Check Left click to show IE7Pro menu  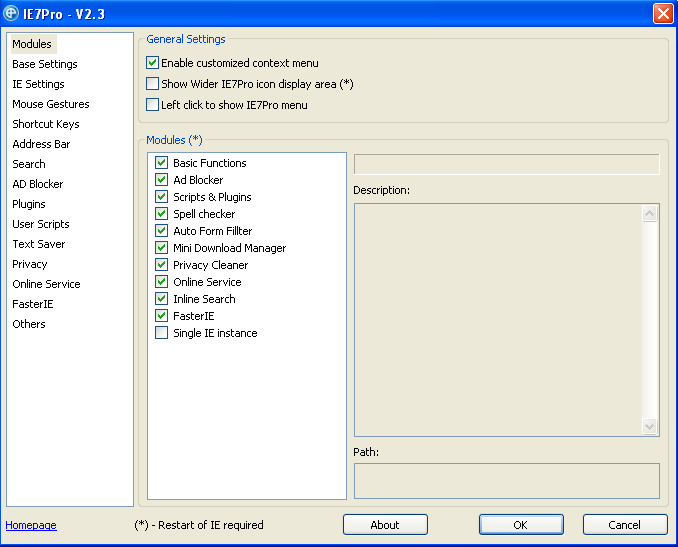tap(153, 105)
